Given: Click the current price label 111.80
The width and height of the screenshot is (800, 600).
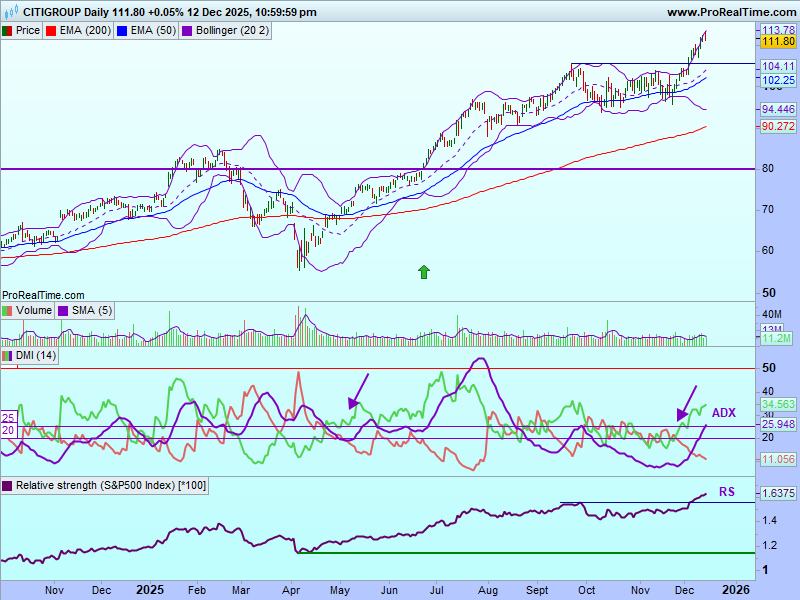Looking at the screenshot, I should [x=778, y=41].
